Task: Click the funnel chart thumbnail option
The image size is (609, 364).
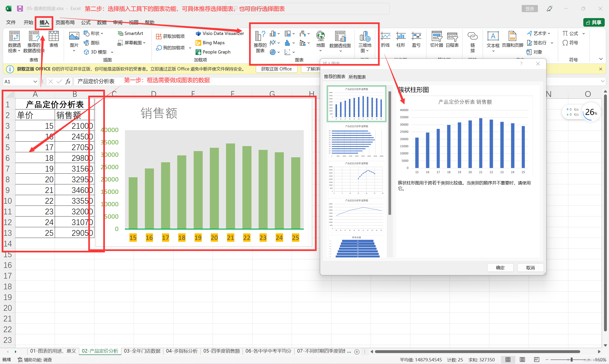Action: coord(355,249)
